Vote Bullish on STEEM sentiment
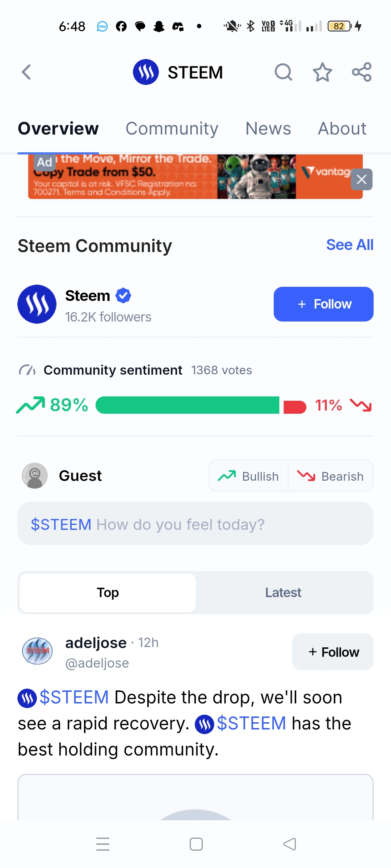391x868 pixels. 248,476
